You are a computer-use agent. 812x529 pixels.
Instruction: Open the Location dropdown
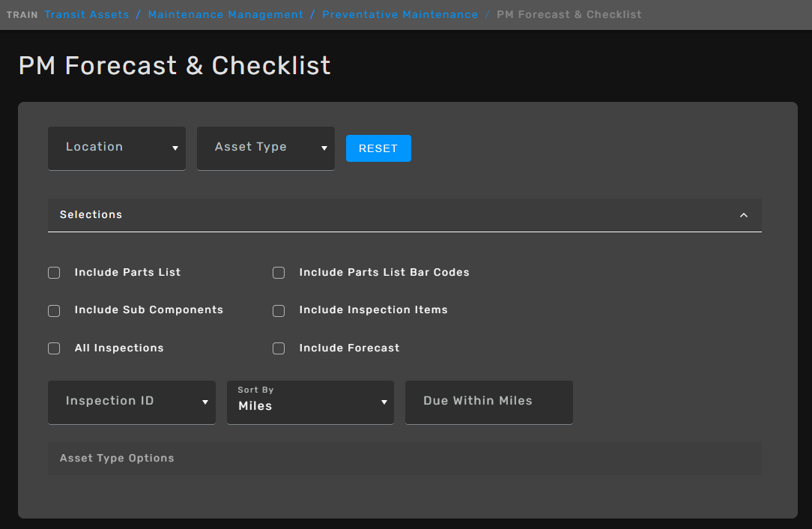(x=117, y=148)
